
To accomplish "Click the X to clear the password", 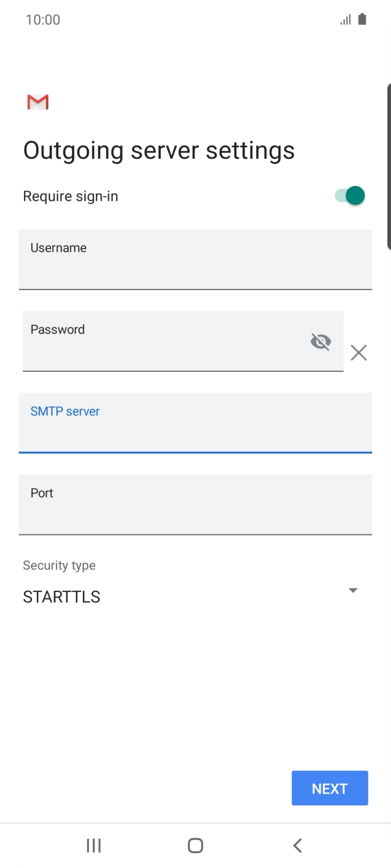I will (359, 352).
